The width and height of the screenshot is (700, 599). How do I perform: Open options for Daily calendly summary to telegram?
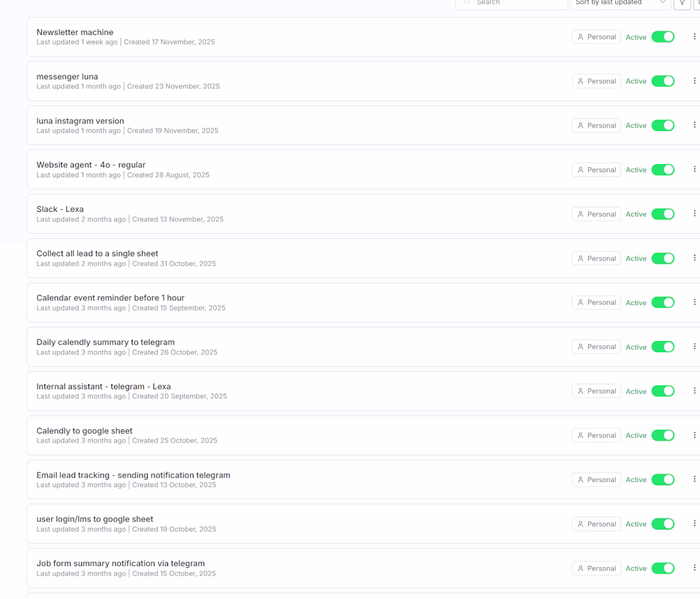click(x=694, y=347)
